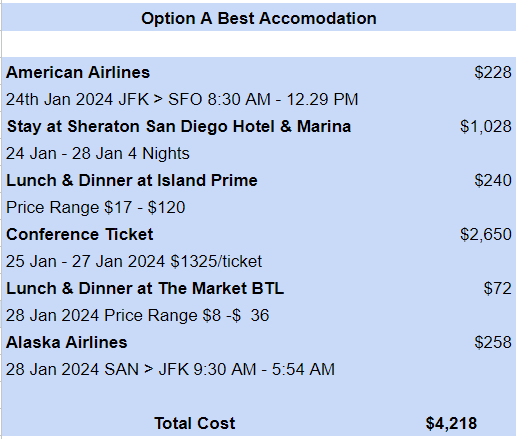The height and width of the screenshot is (439, 520).
Task: Click the $1,028 hotel cost cell
Action: point(486,126)
